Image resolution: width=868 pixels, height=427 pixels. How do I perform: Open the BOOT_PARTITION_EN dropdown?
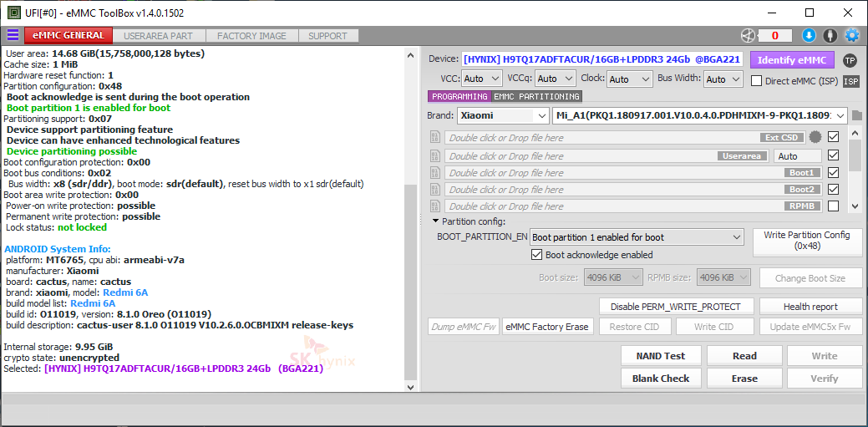(x=636, y=237)
